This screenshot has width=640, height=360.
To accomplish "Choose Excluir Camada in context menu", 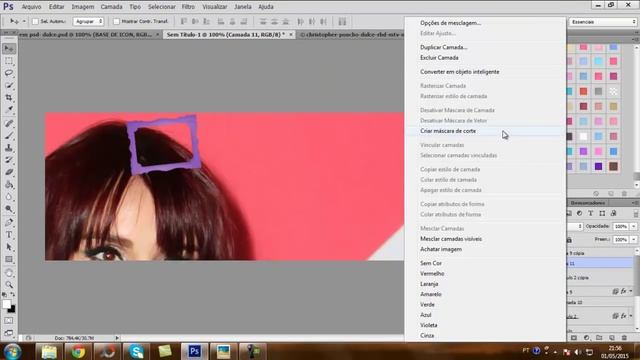I will click(x=439, y=58).
